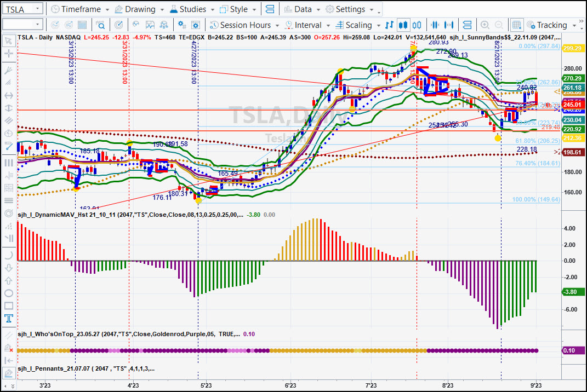The image size is (587, 392).
Task: Select the arc drawing tool
Action: 8,256
